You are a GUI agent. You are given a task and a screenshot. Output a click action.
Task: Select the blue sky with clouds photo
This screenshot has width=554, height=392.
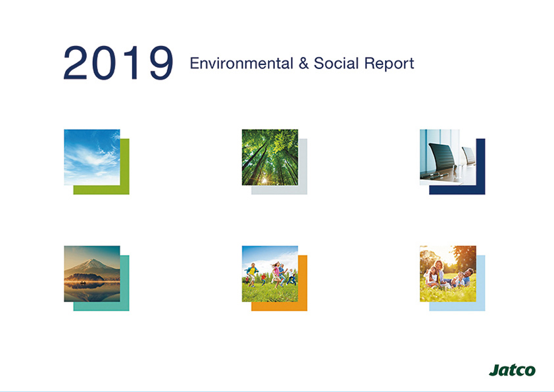(91, 157)
